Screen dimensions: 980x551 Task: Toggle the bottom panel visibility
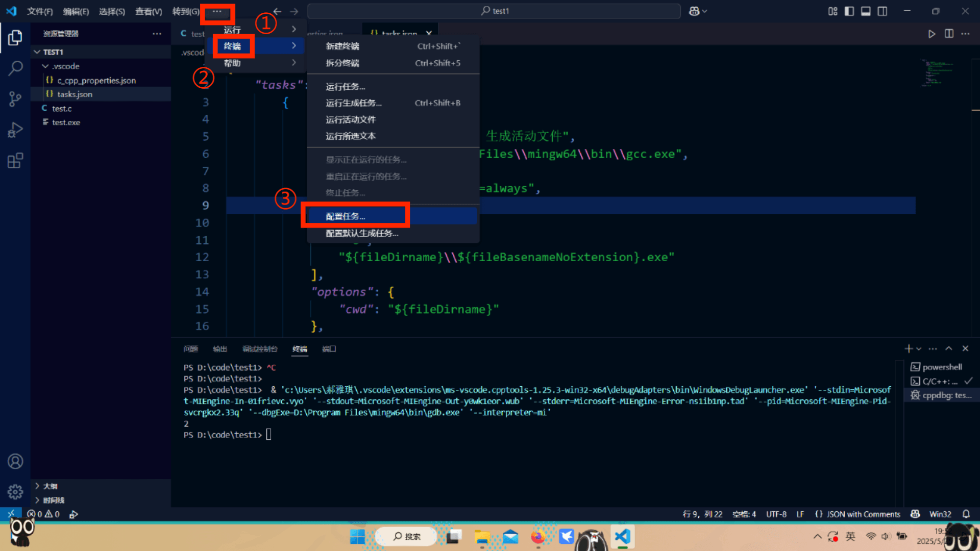point(866,11)
